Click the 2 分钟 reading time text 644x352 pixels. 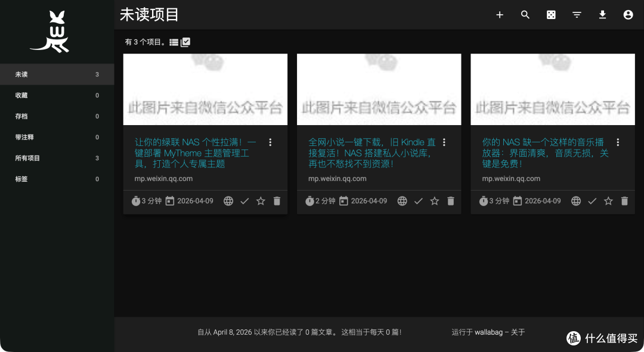(x=326, y=201)
